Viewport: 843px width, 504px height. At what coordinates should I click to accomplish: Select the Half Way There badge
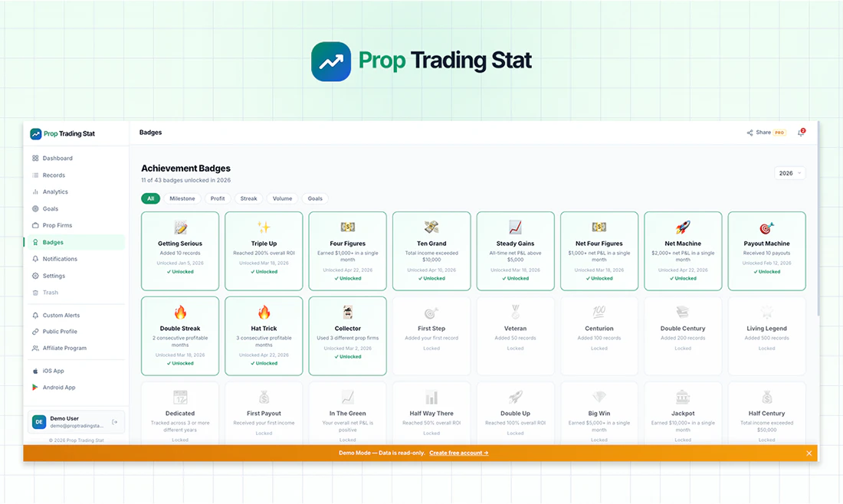tap(431, 413)
